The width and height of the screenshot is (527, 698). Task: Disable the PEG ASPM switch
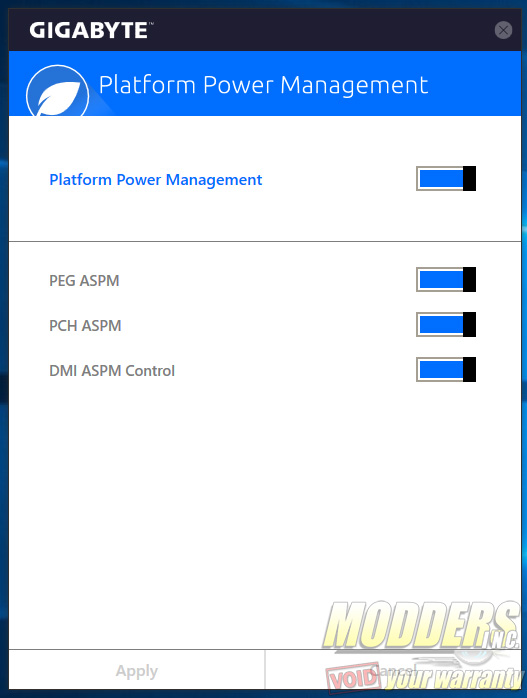coord(446,280)
